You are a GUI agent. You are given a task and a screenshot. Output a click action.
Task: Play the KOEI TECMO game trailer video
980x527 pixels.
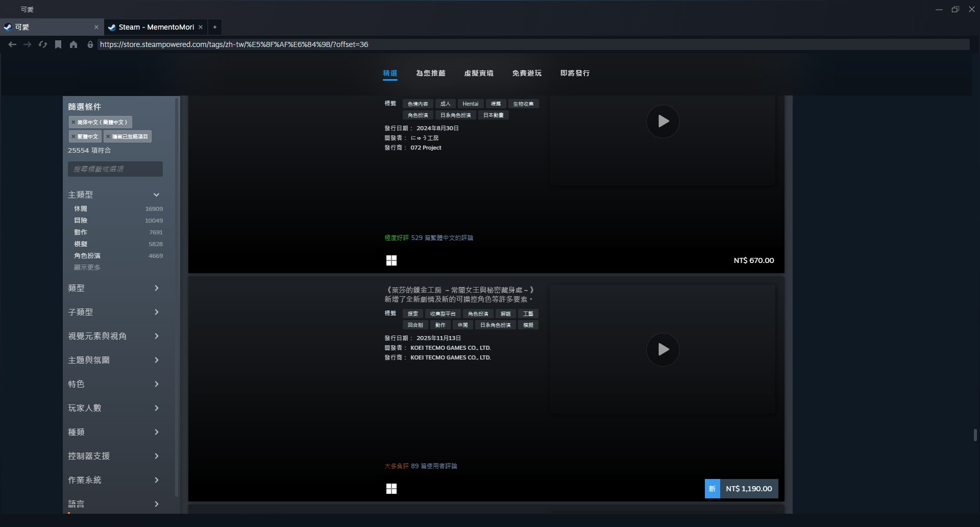[663, 350]
